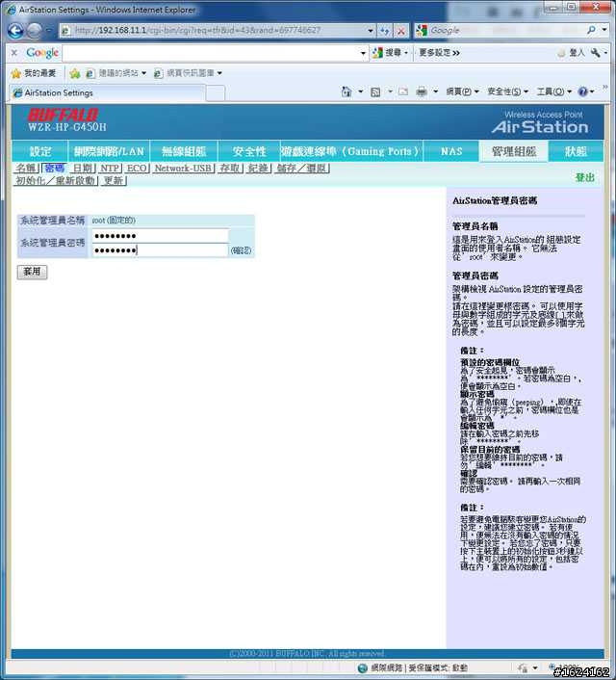This screenshot has width=616, height=680.
Task: Click the NTP sub-menu link
Action: click(110, 169)
